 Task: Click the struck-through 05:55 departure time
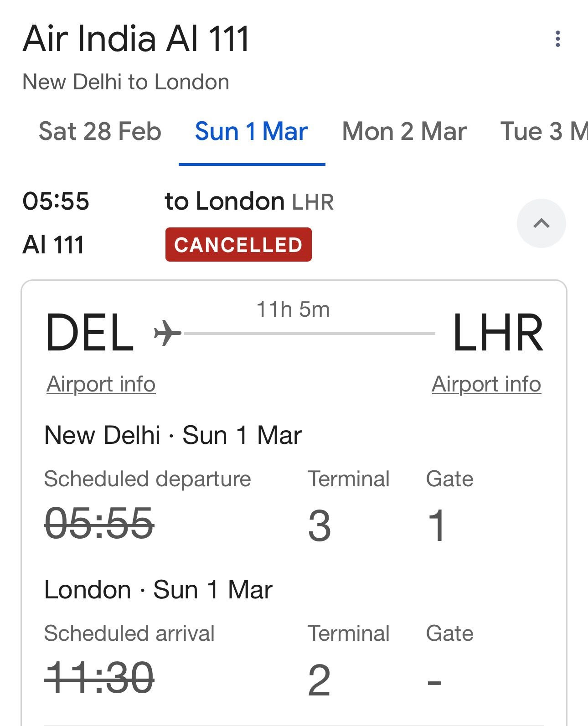pos(99,524)
